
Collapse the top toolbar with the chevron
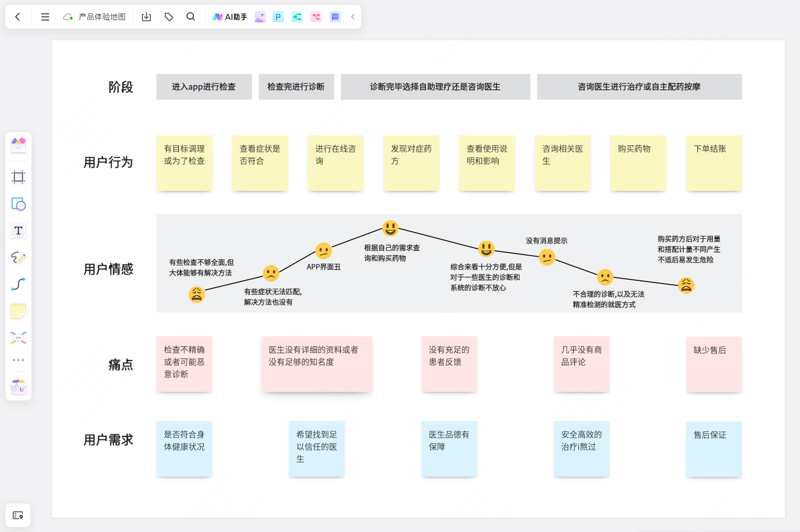point(353,17)
